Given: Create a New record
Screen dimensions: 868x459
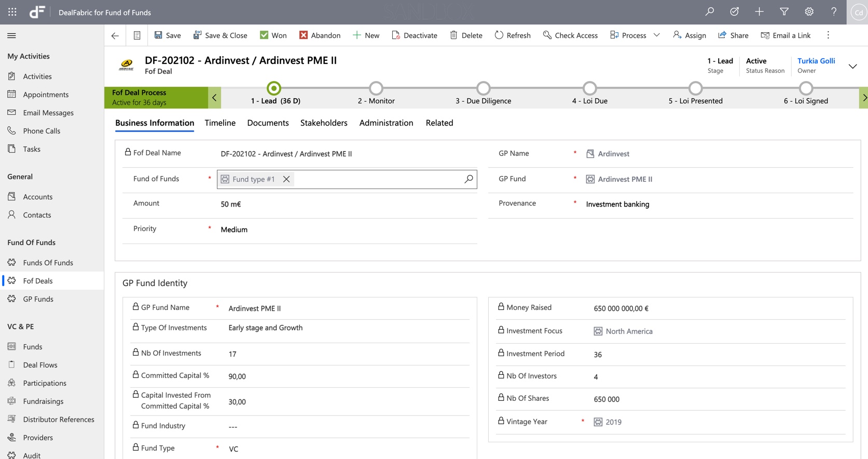Looking at the screenshot, I should [x=366, y=35].
